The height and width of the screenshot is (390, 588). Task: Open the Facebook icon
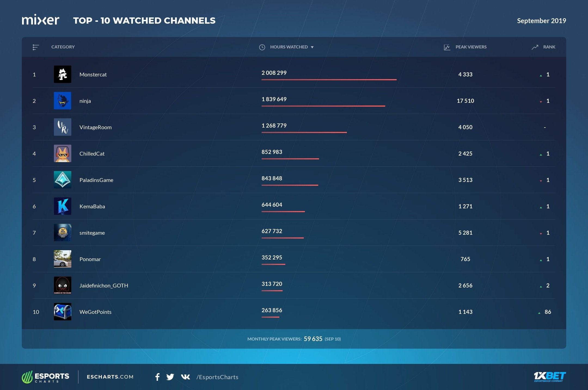157,377
